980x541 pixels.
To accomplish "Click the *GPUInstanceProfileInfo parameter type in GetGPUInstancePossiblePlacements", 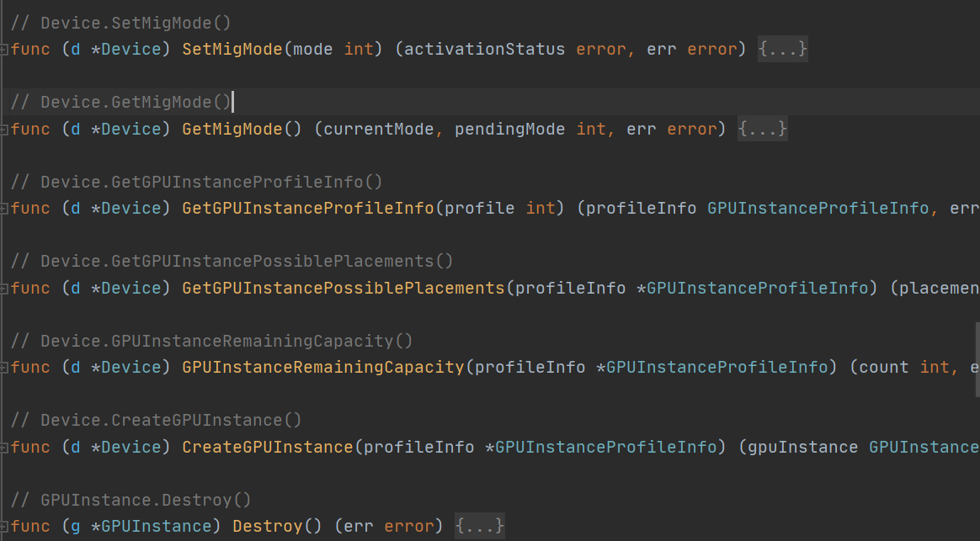I will pos(753,288).
